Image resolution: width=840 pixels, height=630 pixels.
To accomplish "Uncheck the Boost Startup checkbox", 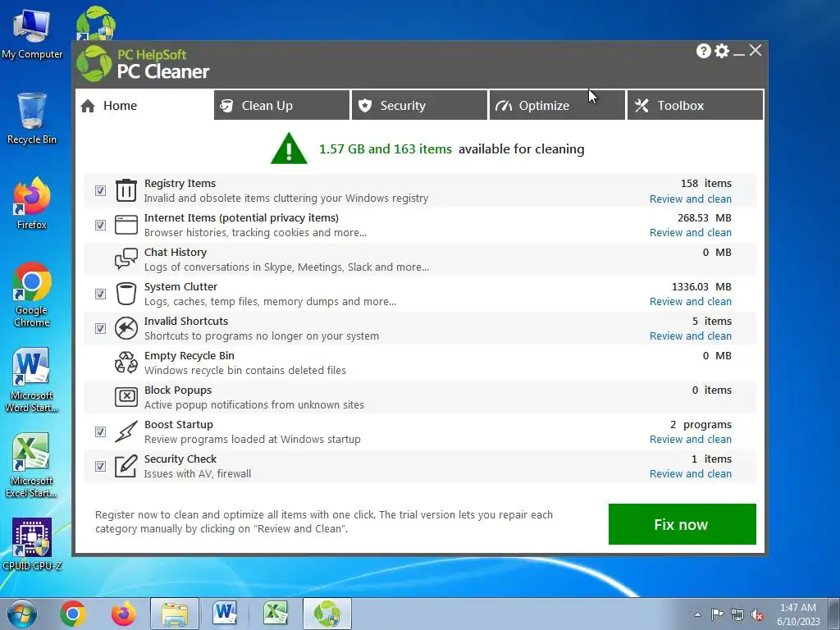I will (100, 431).
